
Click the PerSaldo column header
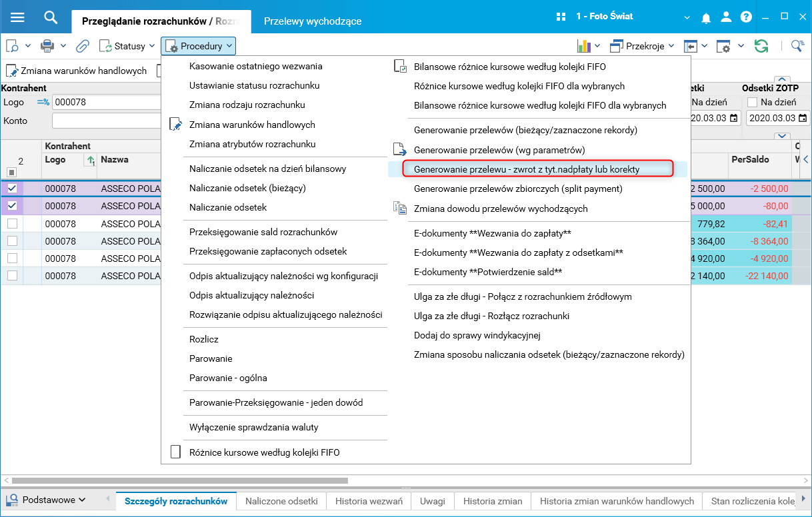pyautogui.click(x=759, y=160)
